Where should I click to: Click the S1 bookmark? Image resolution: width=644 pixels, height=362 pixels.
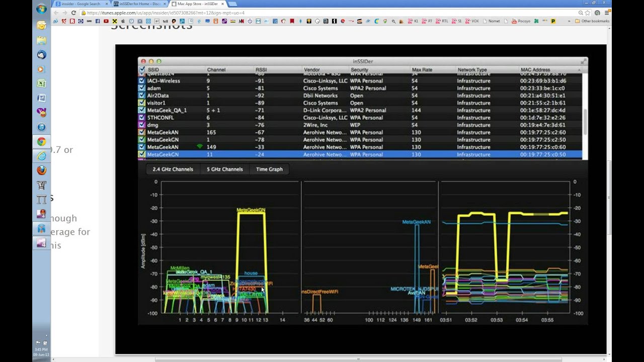457,21
